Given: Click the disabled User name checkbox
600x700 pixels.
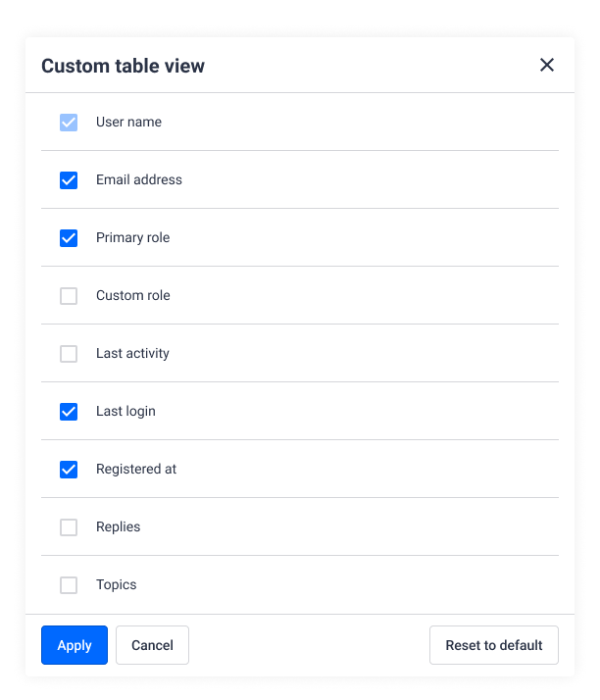Looking at the screenshot, I should point(69,123).
